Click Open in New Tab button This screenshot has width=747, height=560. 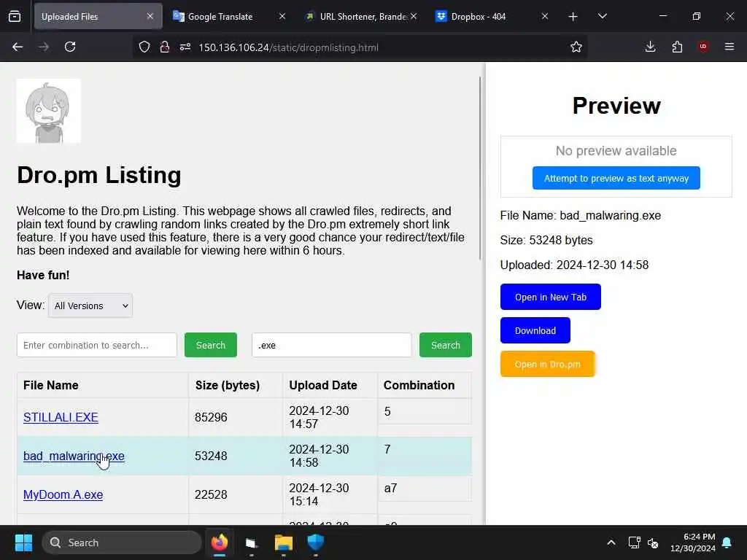550,297
